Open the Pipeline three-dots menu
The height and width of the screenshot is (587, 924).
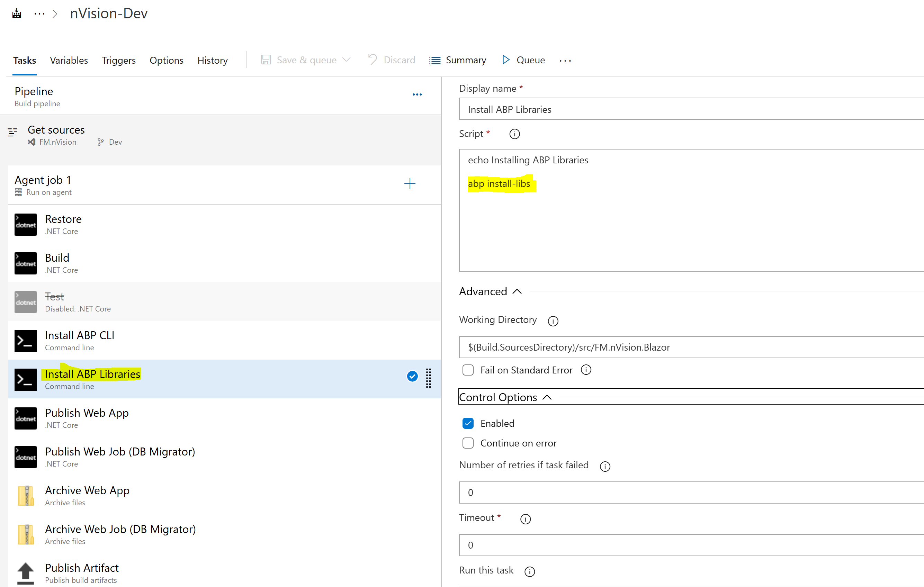tap(417, 94)
